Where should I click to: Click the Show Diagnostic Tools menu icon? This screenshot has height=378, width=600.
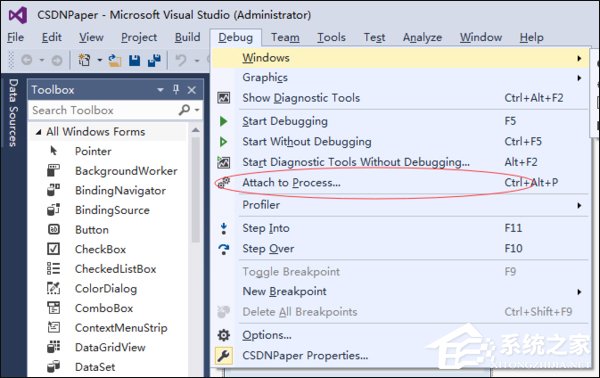point(223,98)
